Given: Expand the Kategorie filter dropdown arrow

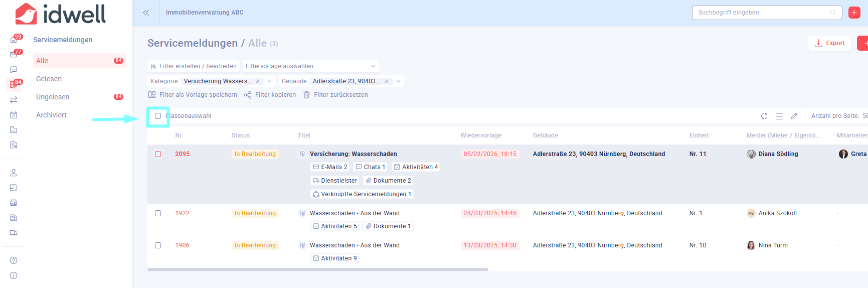Looking at the screenshot, I should tap(270, 81).
